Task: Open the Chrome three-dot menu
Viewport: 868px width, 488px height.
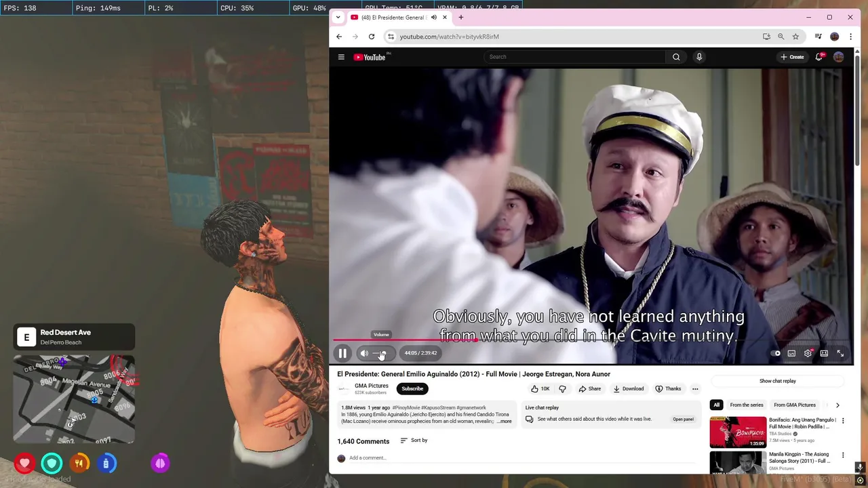Action: pyautogui.click(x=850, y=37)
